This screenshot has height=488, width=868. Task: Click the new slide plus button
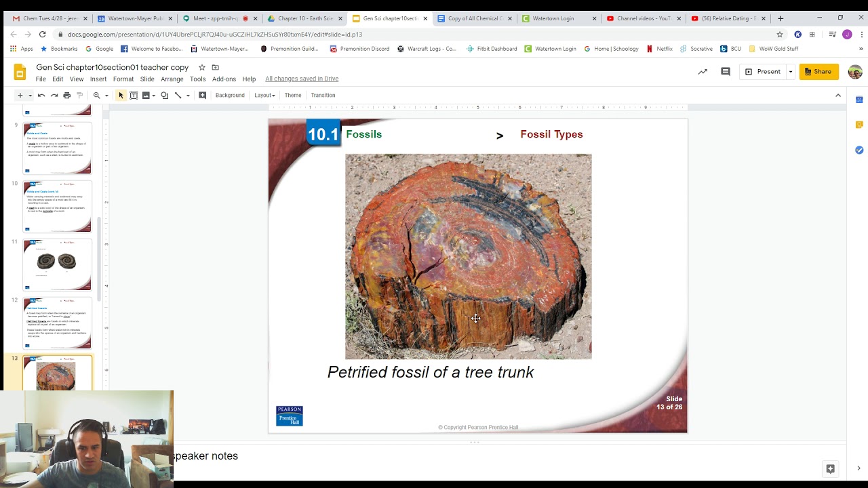tap(20, 96)
